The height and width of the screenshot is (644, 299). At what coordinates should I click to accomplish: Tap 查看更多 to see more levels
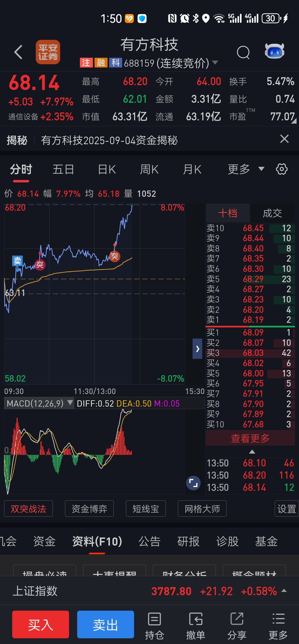tap(250, 438)
